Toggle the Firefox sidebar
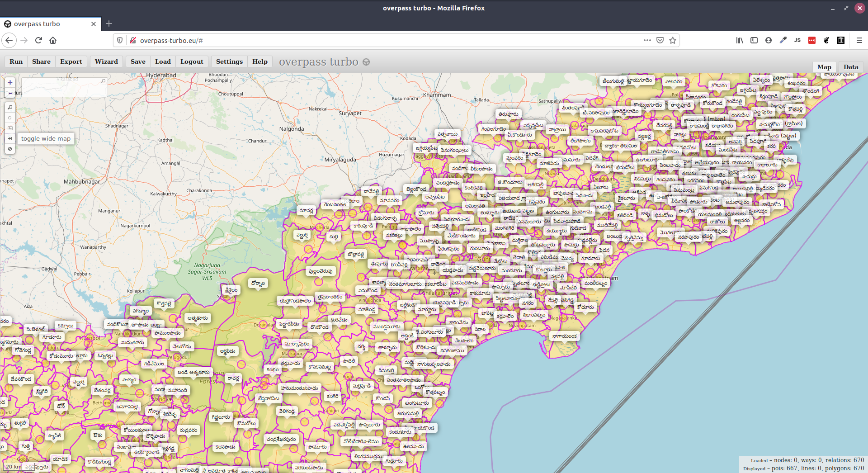Screen dimensions: 868x473 coord(754,40)
